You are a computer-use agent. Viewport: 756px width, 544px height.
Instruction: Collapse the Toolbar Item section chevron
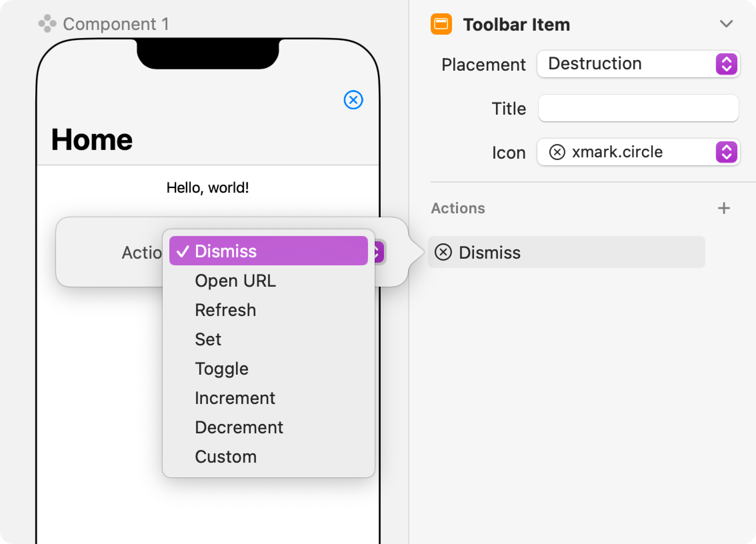[726, 24]
